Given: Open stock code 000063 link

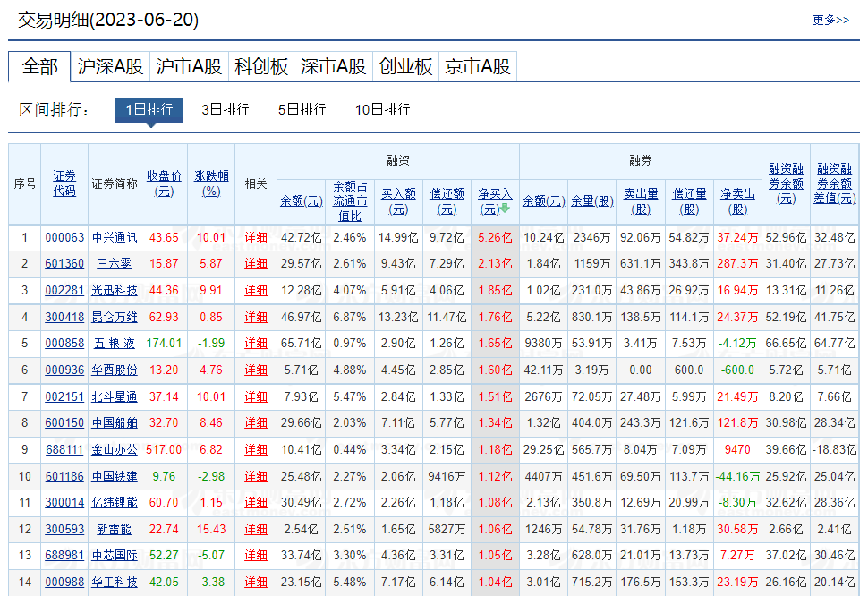Looking at the screenshot, I should [64, 238].
